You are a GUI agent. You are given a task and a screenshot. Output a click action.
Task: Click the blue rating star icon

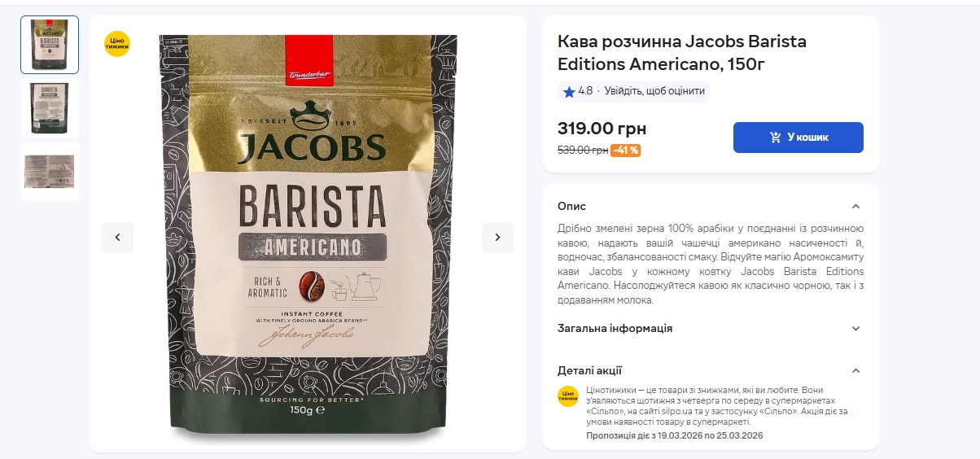[569, 92]
